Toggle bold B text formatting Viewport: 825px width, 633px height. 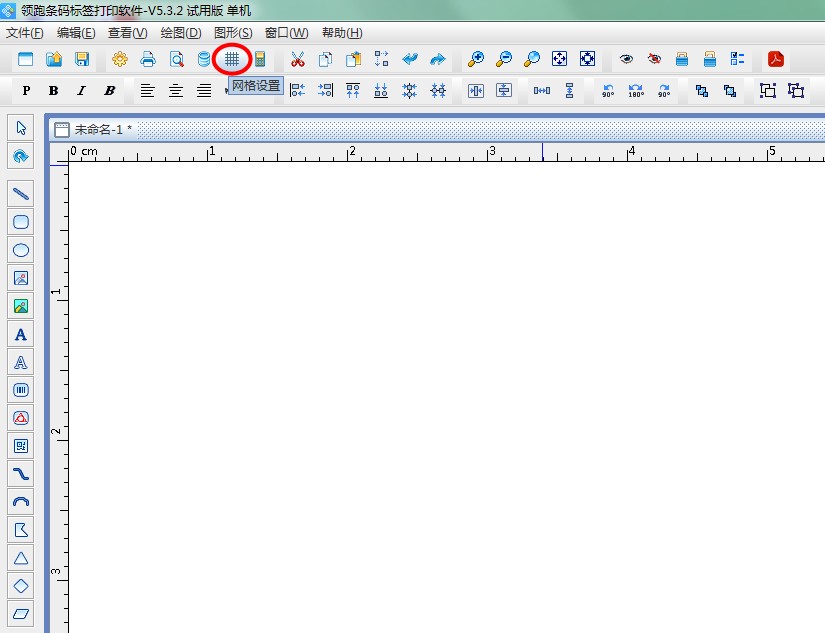[x=53, y=91]
